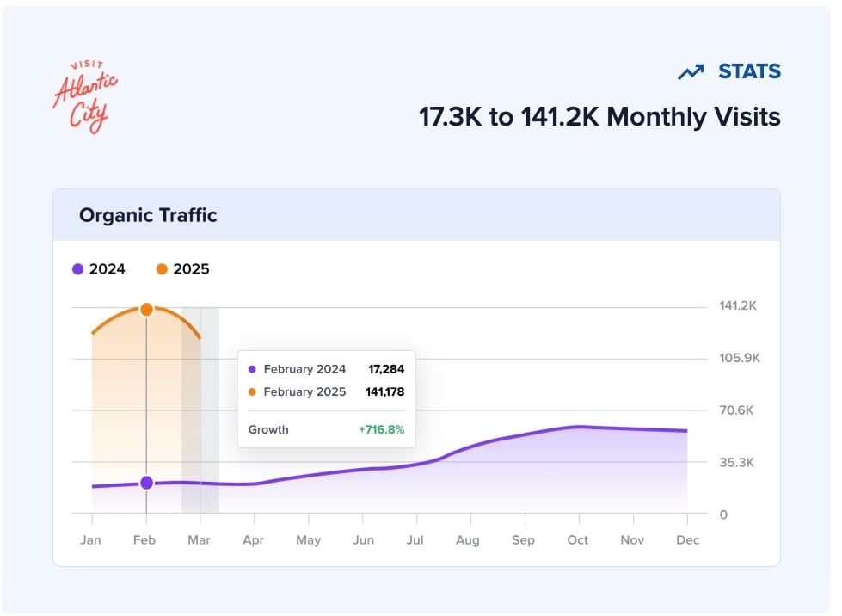This screenshot has height=616, width=842.
Task: Click the purple February 2024 data point
Action: click(146, 483)
